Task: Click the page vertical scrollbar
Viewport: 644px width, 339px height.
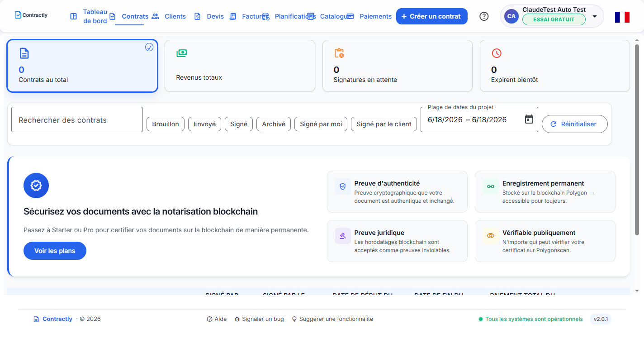Action: 637,139
